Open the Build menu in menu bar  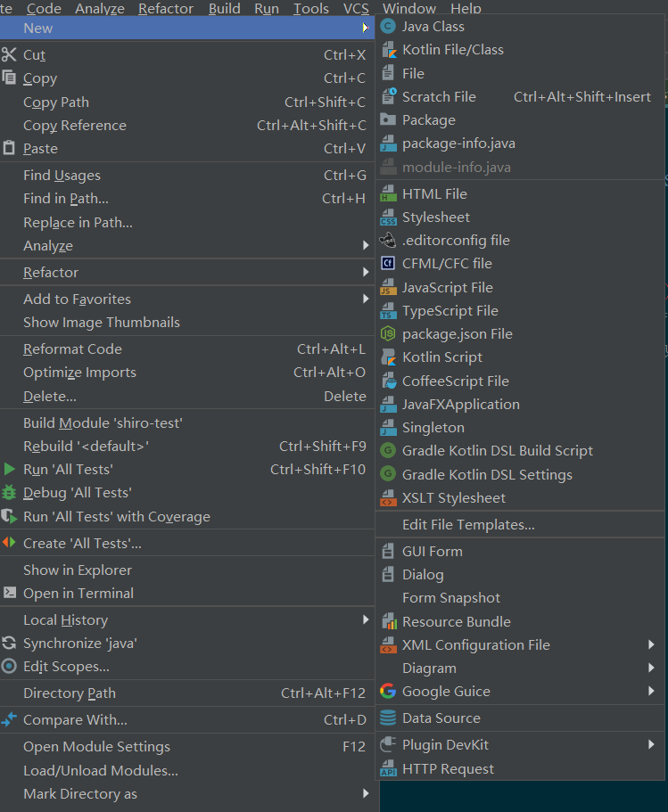coord(225,8)
